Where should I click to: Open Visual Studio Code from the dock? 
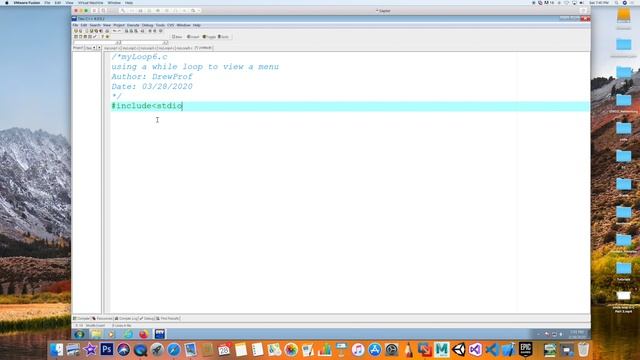pos(492,349)
